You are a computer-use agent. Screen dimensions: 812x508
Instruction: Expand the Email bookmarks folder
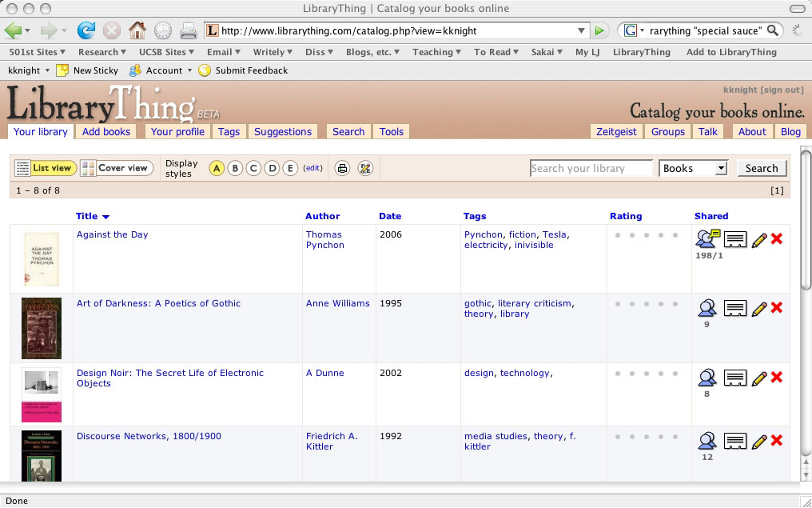click(x=224, y=52)
